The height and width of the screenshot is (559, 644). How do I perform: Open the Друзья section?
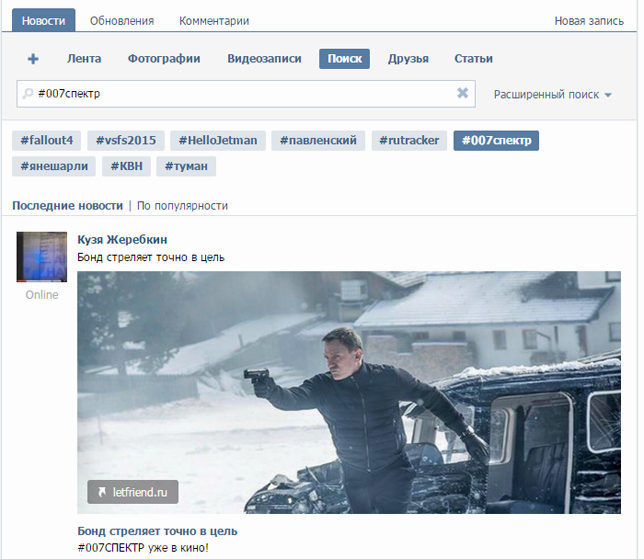tap(408, 59)
